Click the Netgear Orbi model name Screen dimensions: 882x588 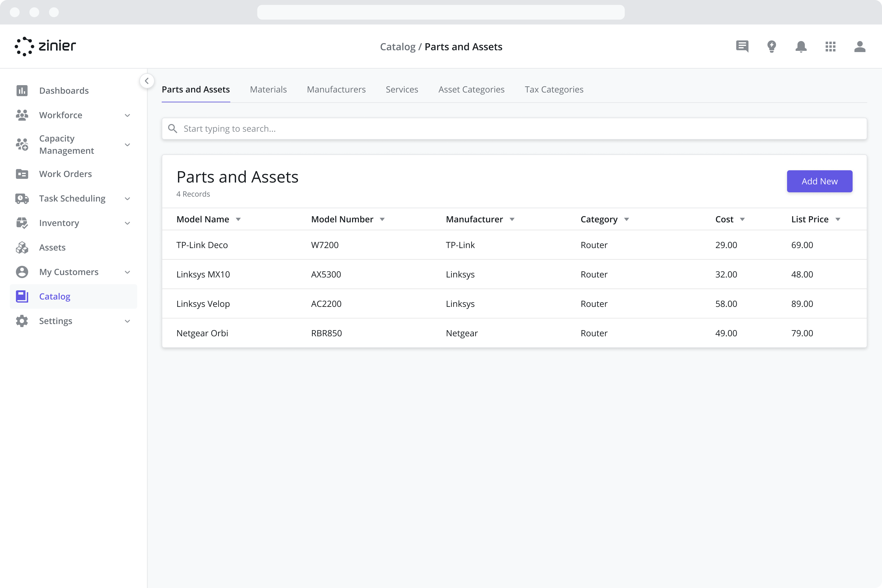point(202,333)
